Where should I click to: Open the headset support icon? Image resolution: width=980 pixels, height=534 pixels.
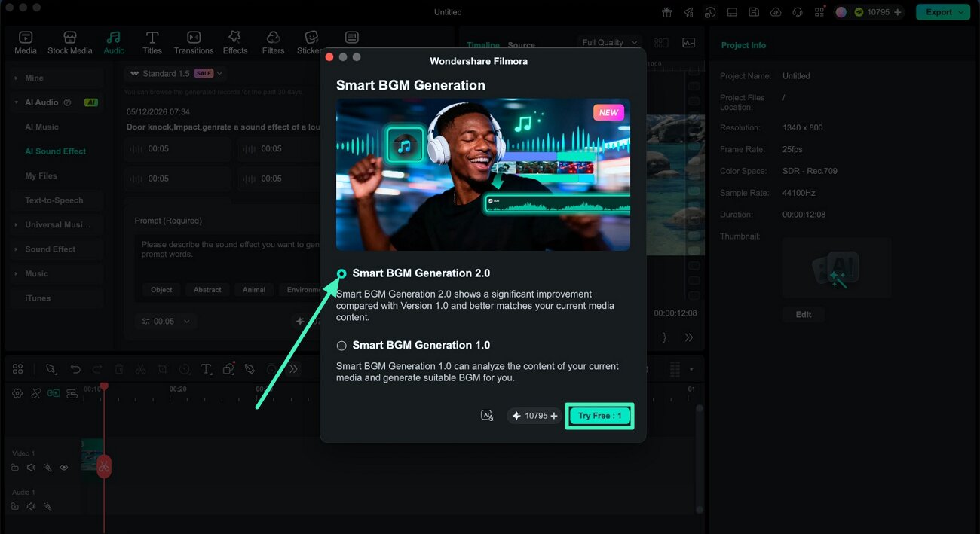tap(798, 12)
